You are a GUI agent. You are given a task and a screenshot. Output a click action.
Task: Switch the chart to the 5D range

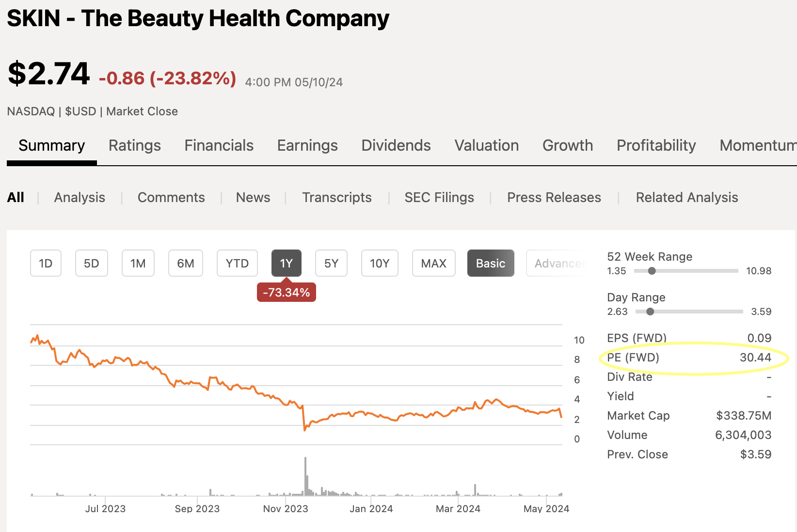(x=91, y=263)
